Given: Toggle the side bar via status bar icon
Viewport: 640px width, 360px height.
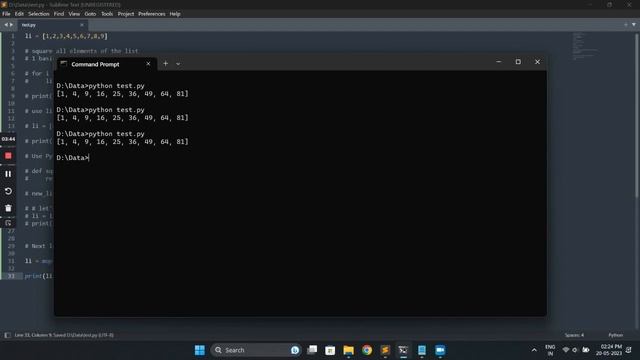Looking at the screenshot, I should coord(7,335).
